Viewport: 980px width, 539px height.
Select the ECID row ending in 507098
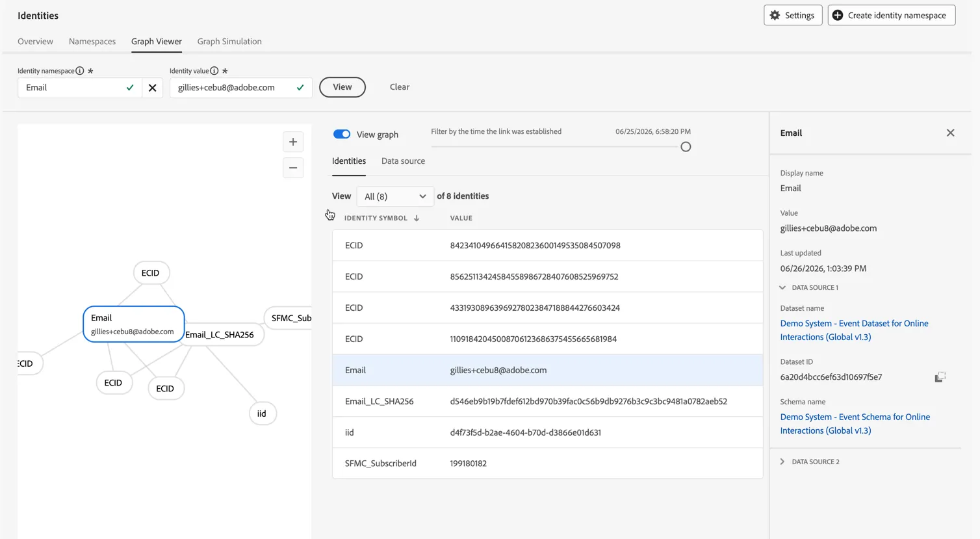tap(547, 245)
